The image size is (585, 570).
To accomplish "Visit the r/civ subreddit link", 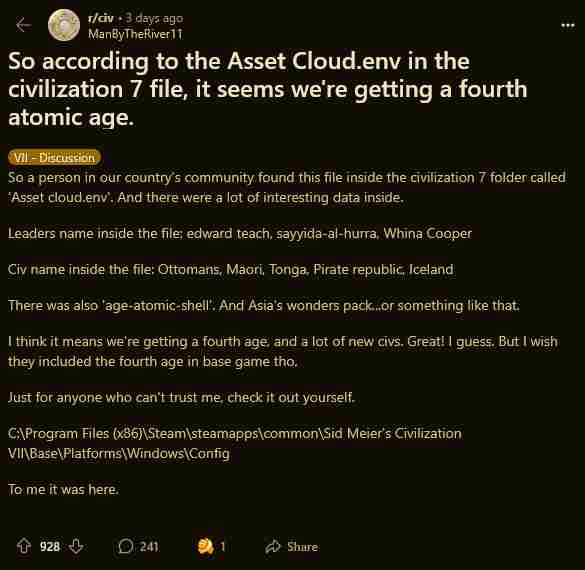I will coord(100,18).
